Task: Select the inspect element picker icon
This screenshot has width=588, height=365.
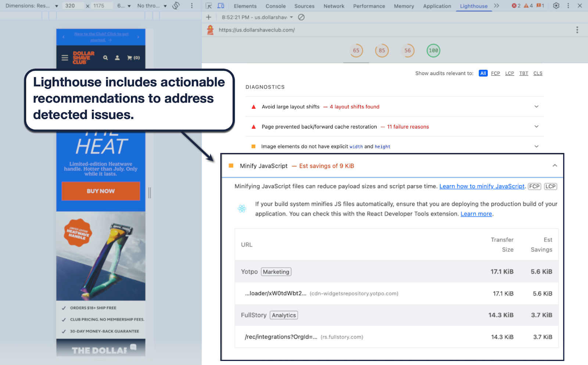Action: 209,6
